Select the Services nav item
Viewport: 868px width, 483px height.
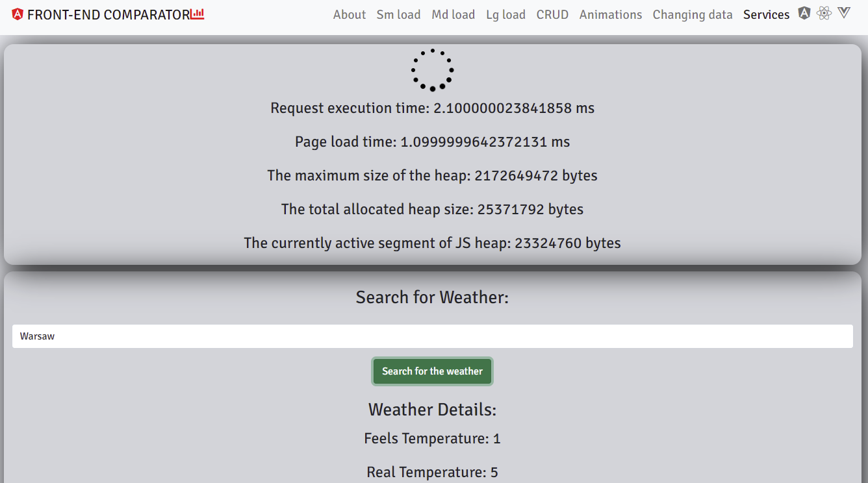point(767,14)
